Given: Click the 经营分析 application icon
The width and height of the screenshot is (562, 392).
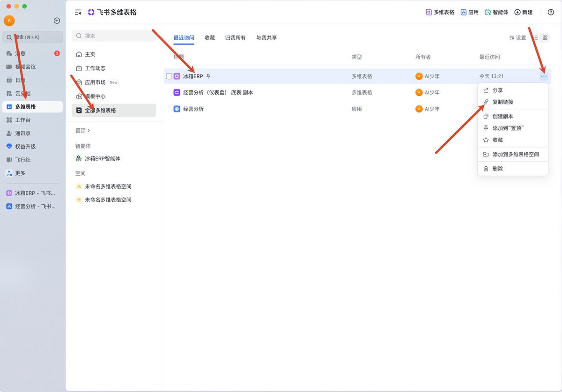Looking at the screenshot, I should [177, 109].
